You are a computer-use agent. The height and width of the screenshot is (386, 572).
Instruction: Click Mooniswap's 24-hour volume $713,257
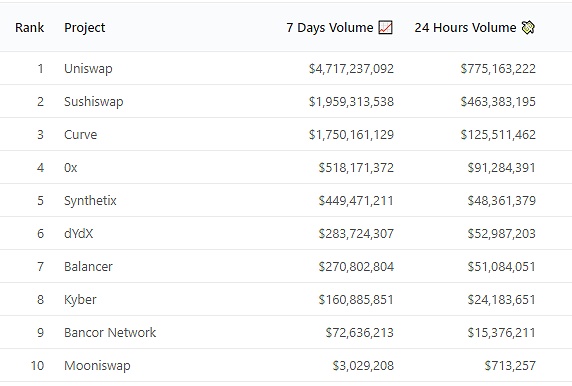tap(510, 366)
